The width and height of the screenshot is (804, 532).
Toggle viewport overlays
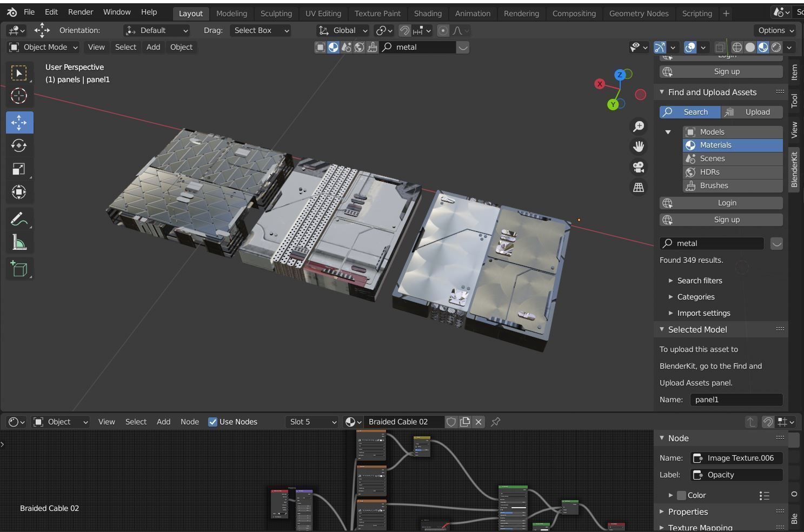(690, 48)
